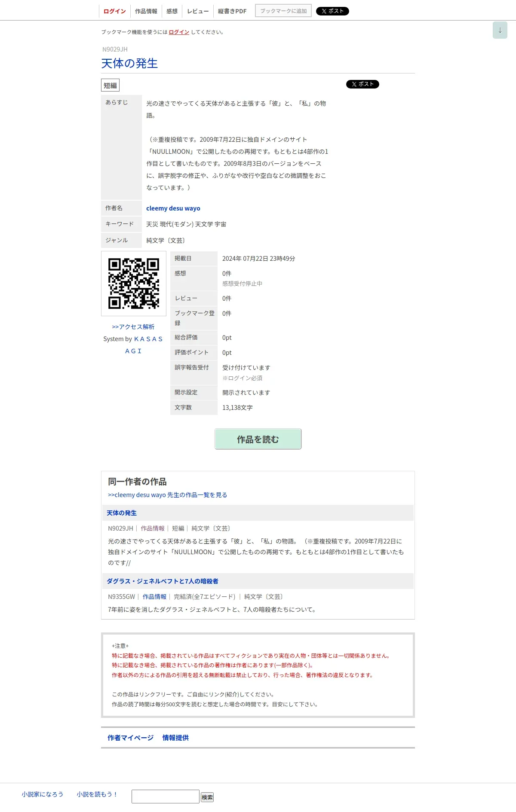Select the date 2024年 07月22日 23時49分
The width and height of the screenshot is (516, 812).
click(x=259, y=259)
